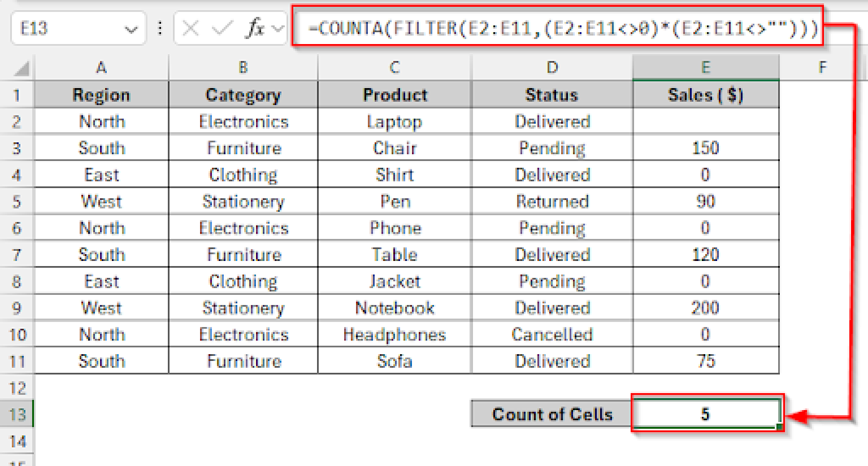Screen dimensions: 868x466
Task: Select the Cancel X icon beside formula bar
Action: (190, 28)
